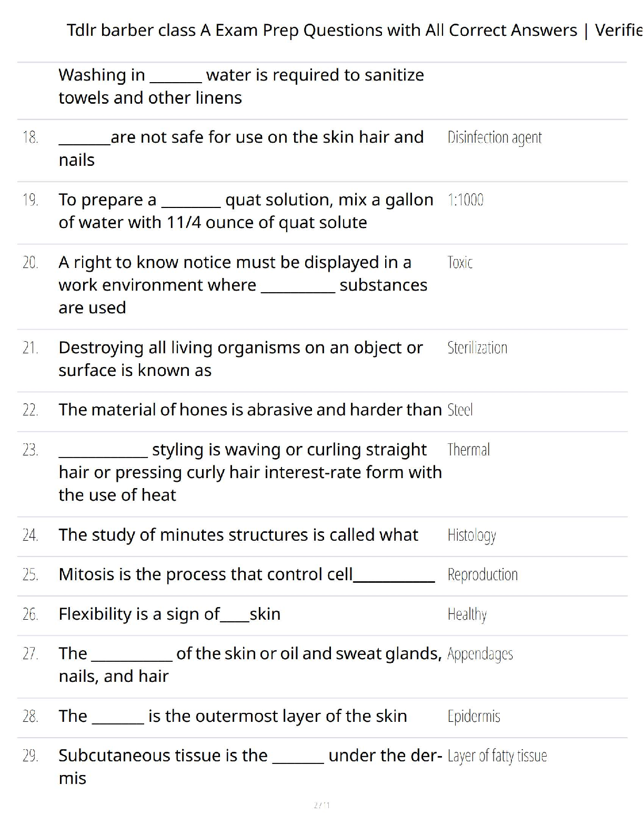Select the answer 'Thermal'
The image size is (644, 834).
click(468, 450)
